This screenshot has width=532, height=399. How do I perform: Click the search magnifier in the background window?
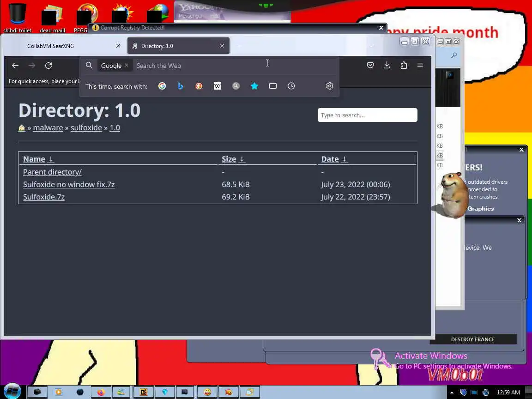(454, 55)
